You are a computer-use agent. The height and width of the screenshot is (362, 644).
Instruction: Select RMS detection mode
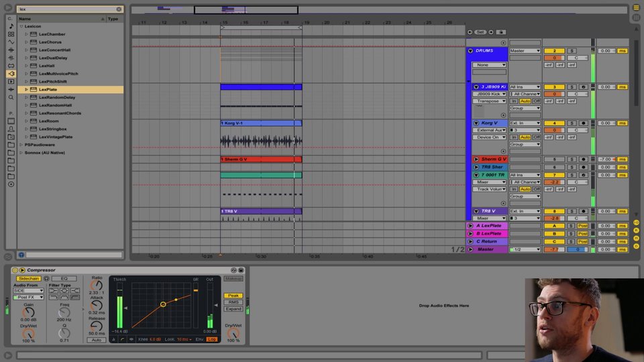click(233, 302)
